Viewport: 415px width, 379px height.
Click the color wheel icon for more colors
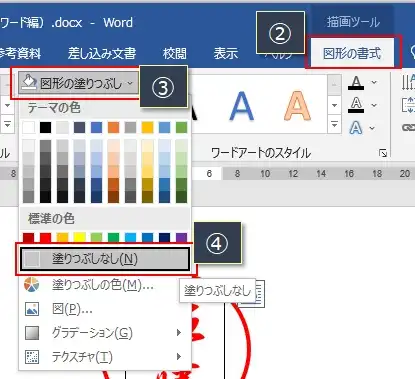coord(32,285)
